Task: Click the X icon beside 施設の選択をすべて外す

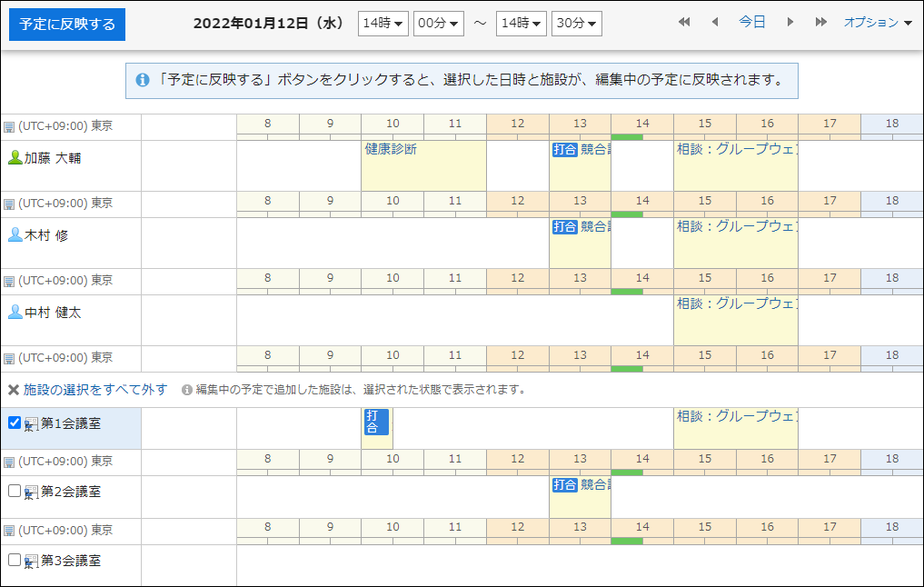Action: (x=14, y=390)
